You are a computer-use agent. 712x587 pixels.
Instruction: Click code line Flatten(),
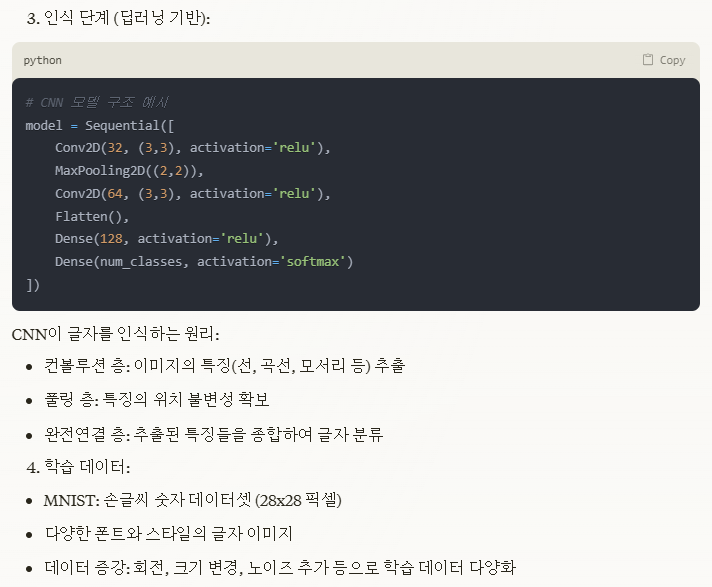tap(92, 217)
